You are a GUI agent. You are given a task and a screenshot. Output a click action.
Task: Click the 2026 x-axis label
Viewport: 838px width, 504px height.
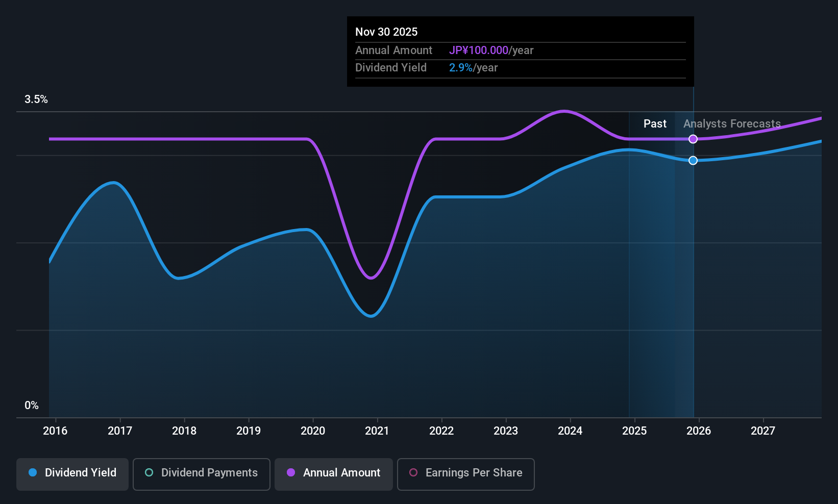point(699,431)
